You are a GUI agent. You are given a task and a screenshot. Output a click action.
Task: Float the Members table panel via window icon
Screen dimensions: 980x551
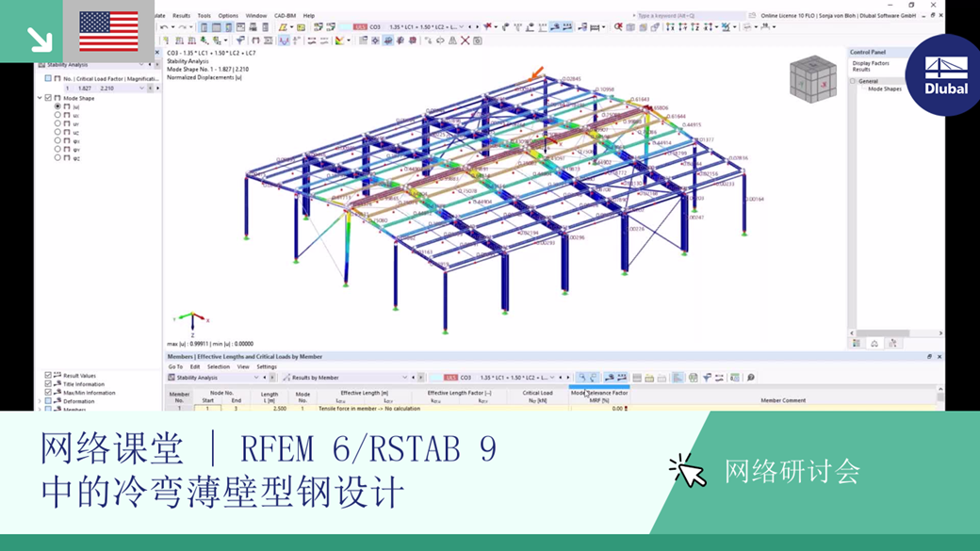929,357
